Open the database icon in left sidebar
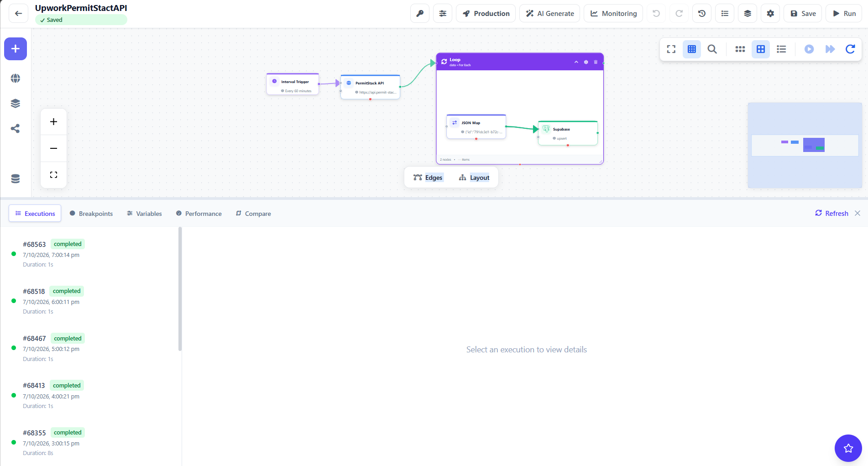The width and height of the screenshot is (868, 466). point(16,179)
